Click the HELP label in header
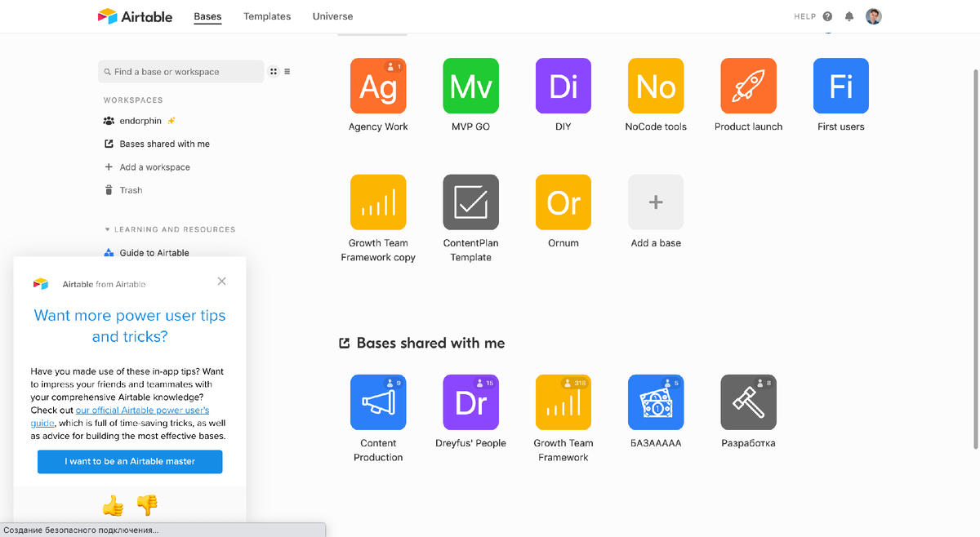The image size is (980, 537). click(x=804, y=16)
